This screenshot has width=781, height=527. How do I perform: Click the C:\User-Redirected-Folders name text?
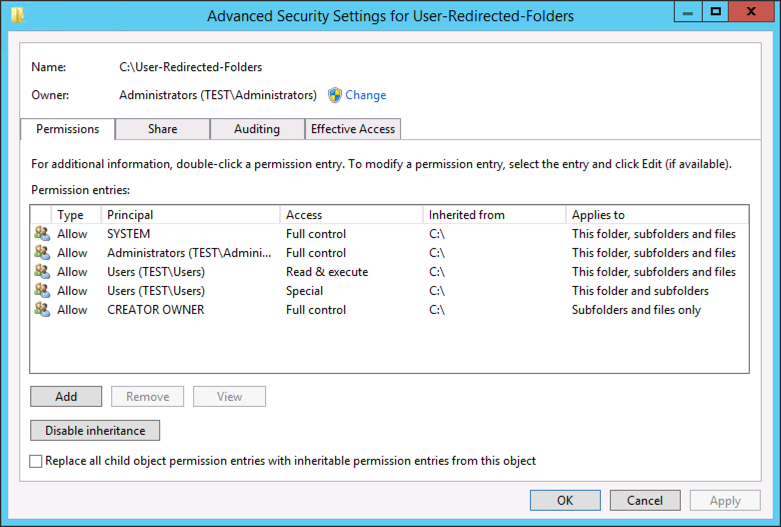[190, 67]
